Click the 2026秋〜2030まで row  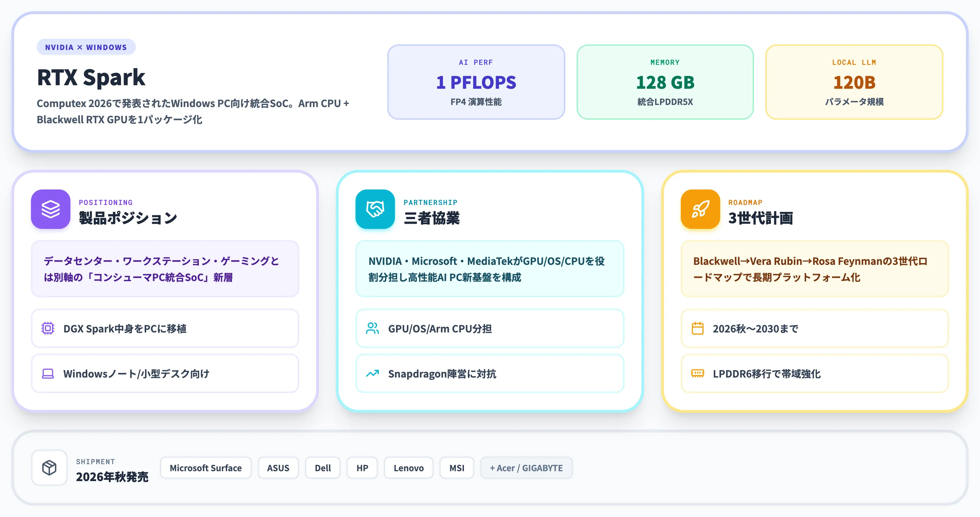815,328
